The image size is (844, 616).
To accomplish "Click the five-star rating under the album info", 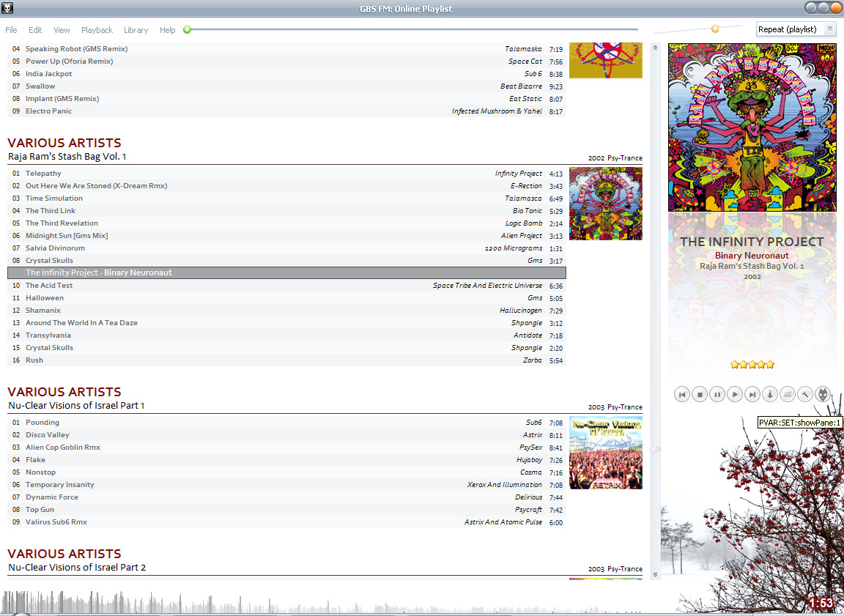I will point(752,365).
